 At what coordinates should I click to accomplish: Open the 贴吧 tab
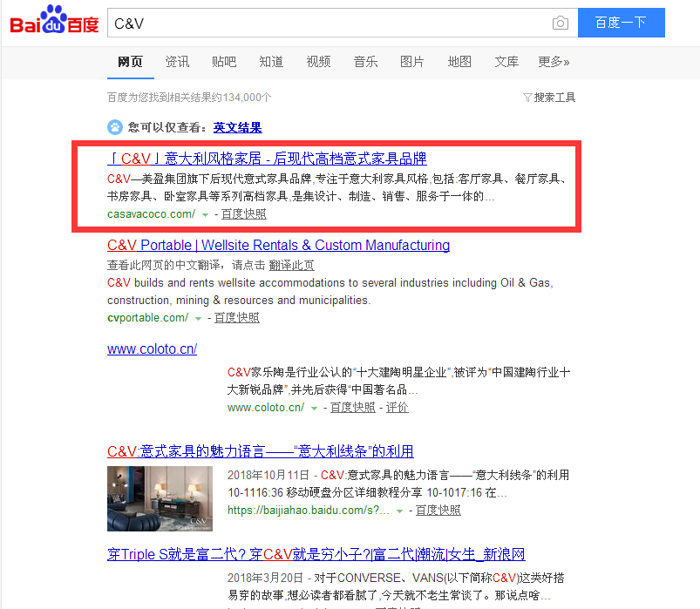224,62
